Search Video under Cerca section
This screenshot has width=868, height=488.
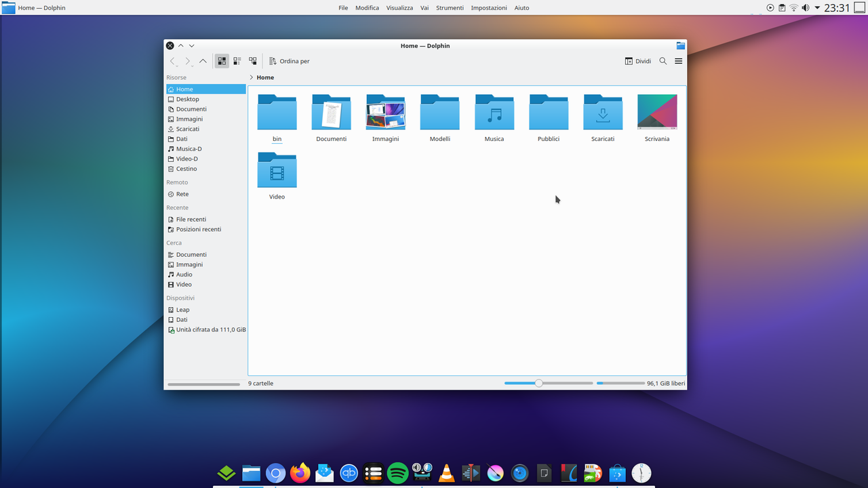205,285
